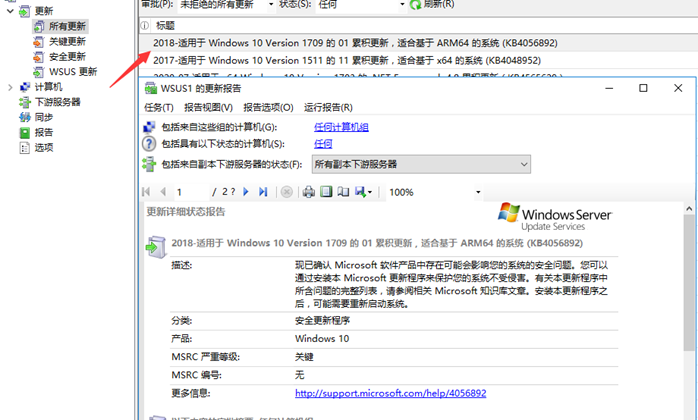The image size is (698, 420).
Task: Click the 刷新(R) button
Action: coord(432,4)
